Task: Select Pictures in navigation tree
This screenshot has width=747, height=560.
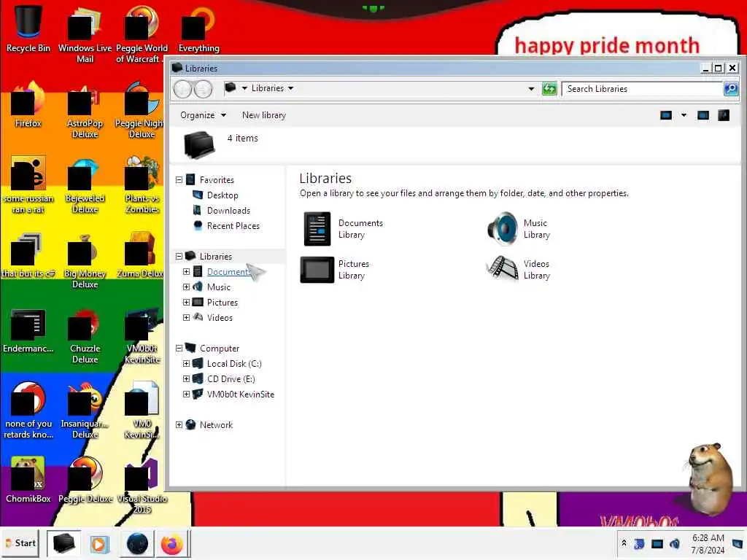Action: pyautogui.click(x=222, y=302)
